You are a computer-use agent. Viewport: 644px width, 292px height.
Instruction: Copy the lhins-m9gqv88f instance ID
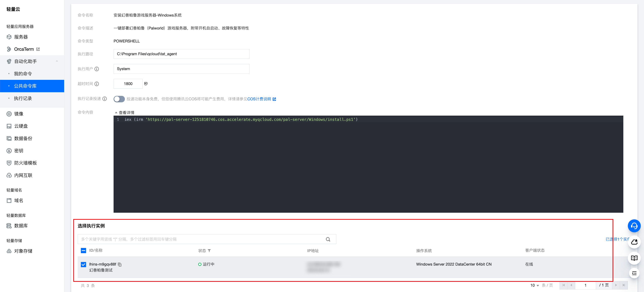coord(120,264)
